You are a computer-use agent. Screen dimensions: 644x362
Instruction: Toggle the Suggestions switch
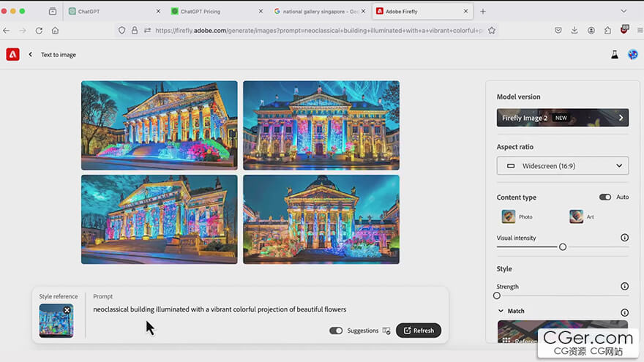pyautogui.click(x=336, y=331)
